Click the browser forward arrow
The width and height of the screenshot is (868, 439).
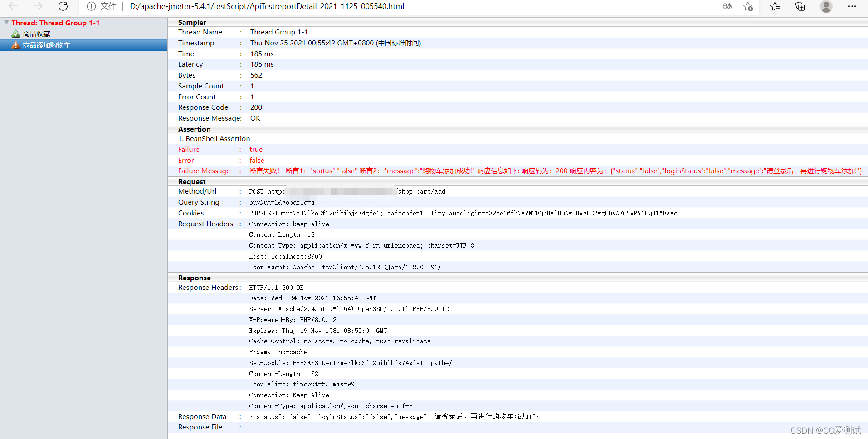[38, 6]
